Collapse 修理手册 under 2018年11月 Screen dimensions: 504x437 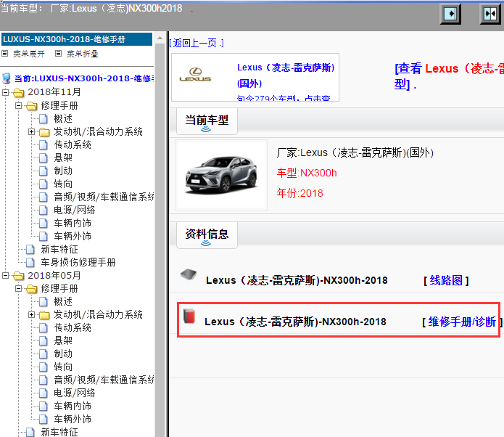coord(18,105)
